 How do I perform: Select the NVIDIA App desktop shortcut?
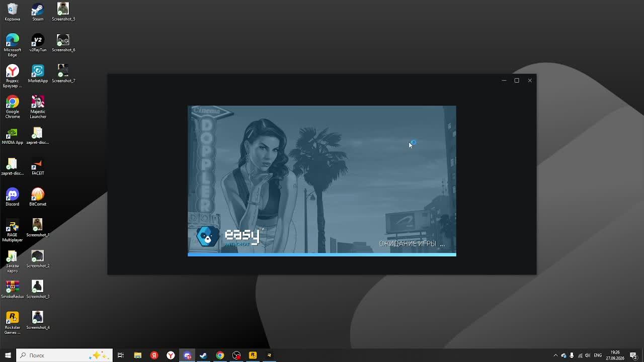point(13,136)
